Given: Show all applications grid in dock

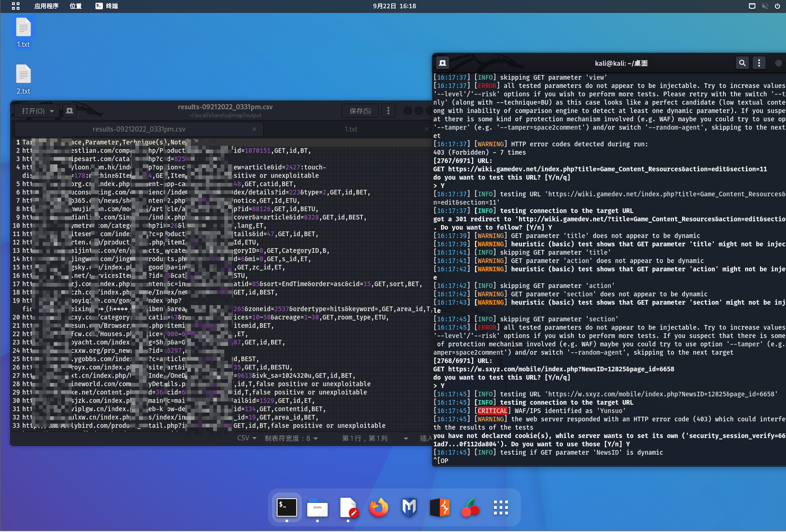Looking at the screenshot, I should point(501,507).
